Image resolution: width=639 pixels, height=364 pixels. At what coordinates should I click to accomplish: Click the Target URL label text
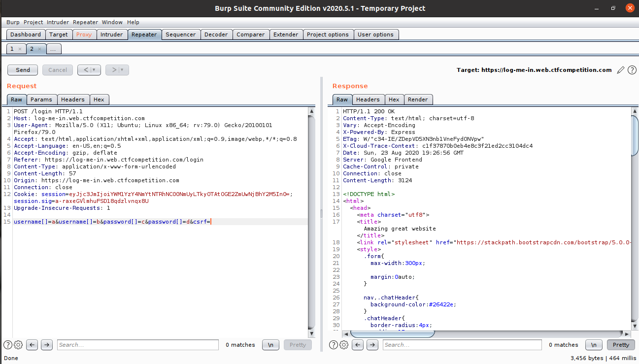point(534,70)
